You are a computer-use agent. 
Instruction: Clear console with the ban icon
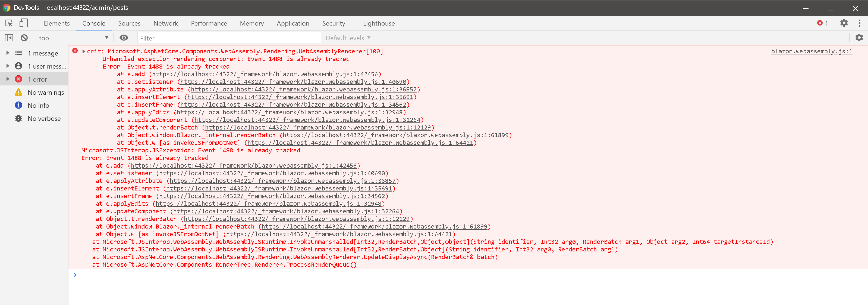[x=24, y=38]
